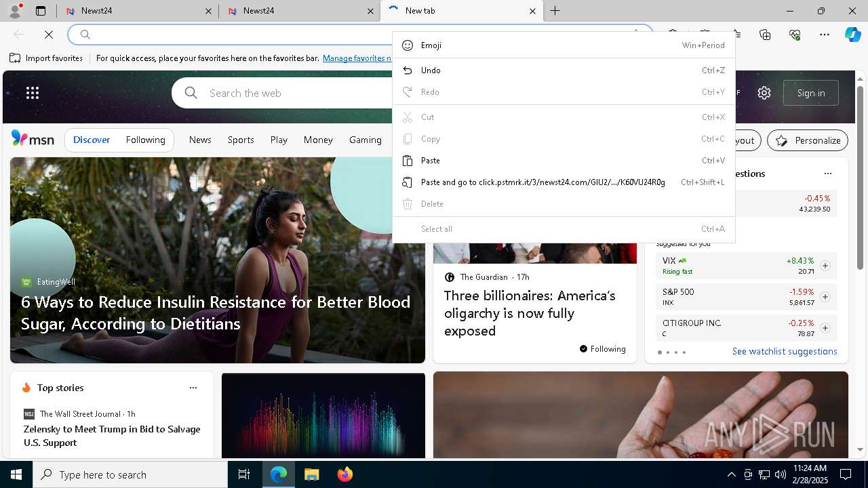The width and height of the screenshot is (868, 488).
Task: Open MSN page settings gear
Action: (764, 93)
